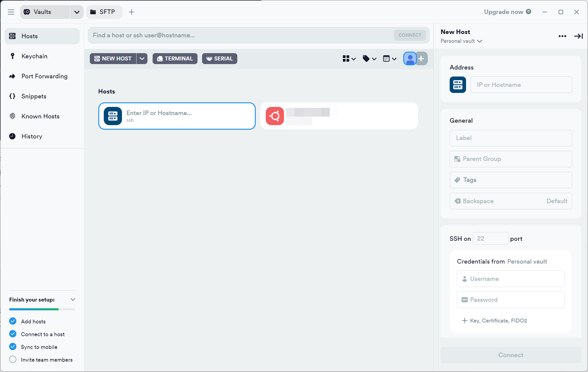Click the Address host icon
Viewport: 588px width, 372px height.
point(458,85)
